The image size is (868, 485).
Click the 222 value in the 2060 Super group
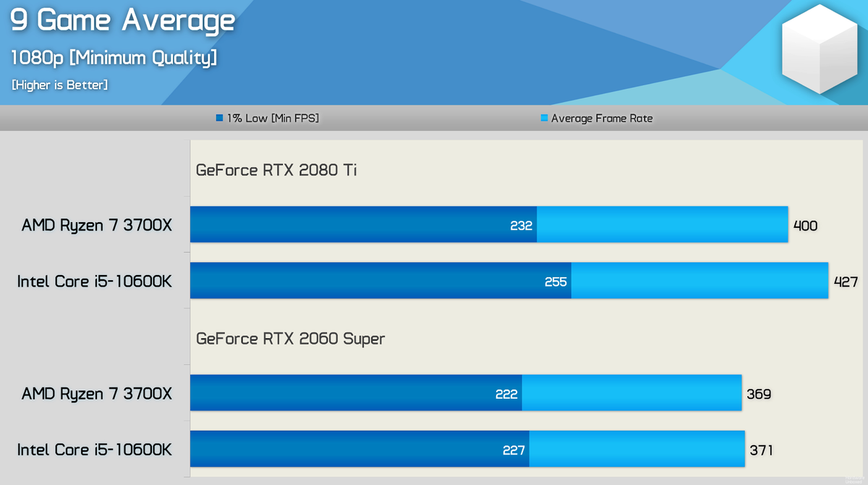click(x=506, y=394)
